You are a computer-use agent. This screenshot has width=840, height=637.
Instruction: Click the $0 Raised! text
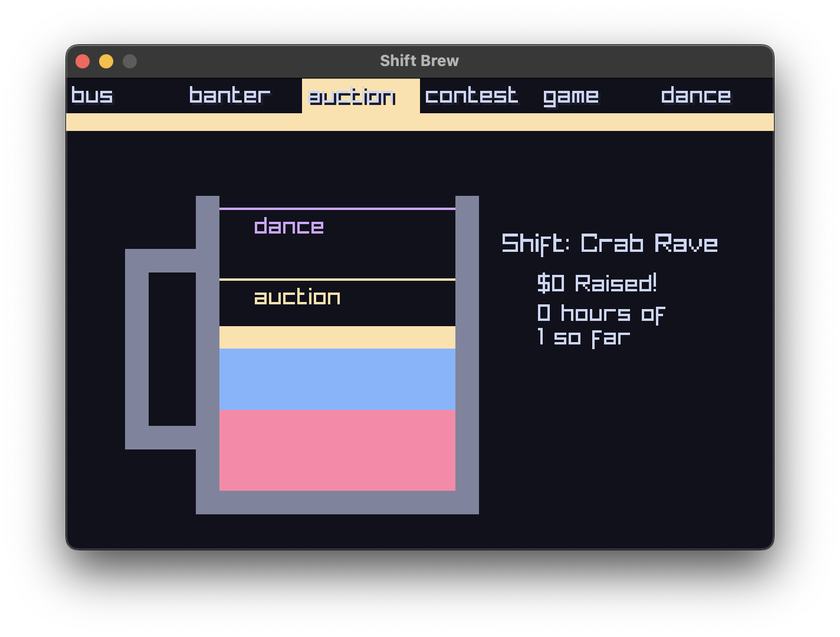(x=597, y=283)
